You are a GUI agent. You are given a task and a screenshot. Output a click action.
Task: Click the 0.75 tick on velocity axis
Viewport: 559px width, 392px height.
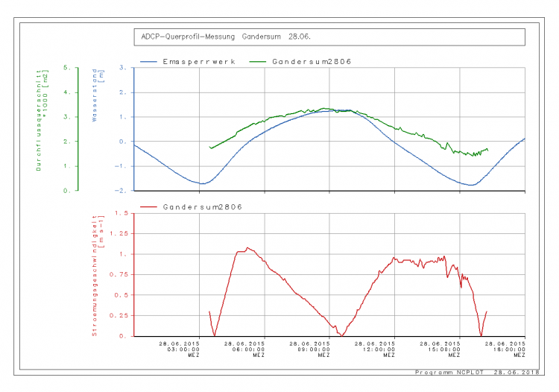[119, 275]
